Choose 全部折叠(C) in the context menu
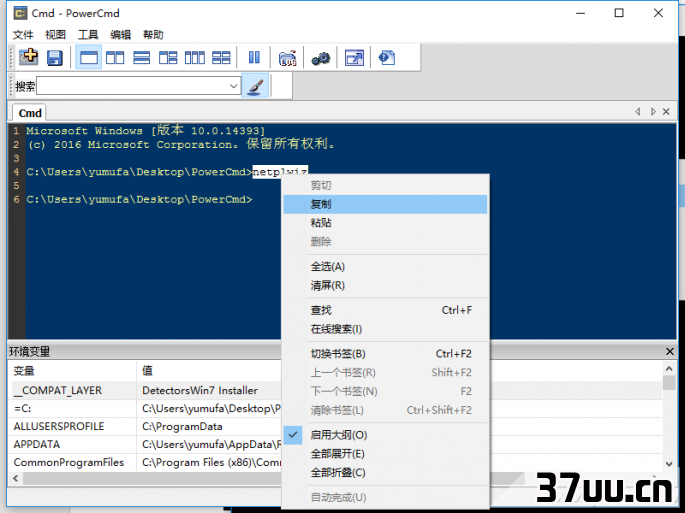The height and width of the screenshot is (513, 685). click(385, 473)
